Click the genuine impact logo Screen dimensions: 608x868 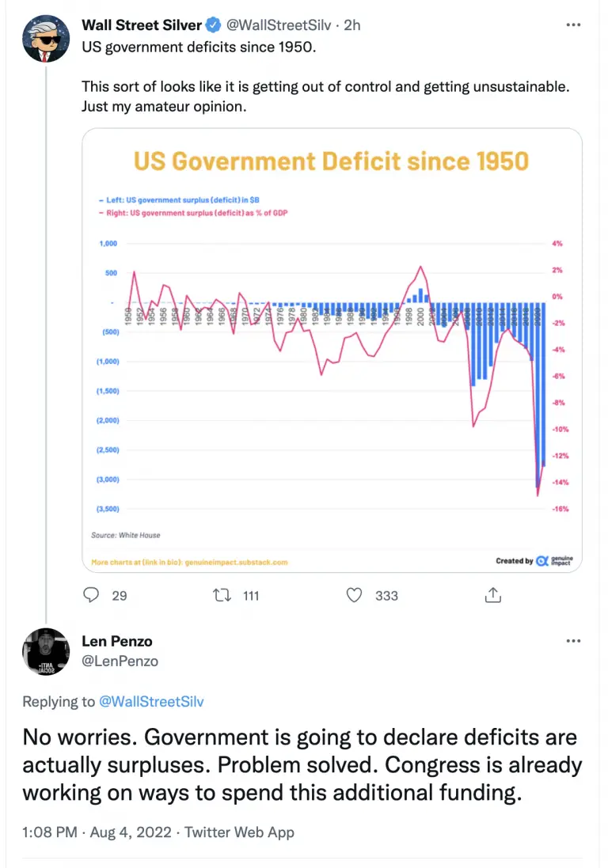[553, 561]
